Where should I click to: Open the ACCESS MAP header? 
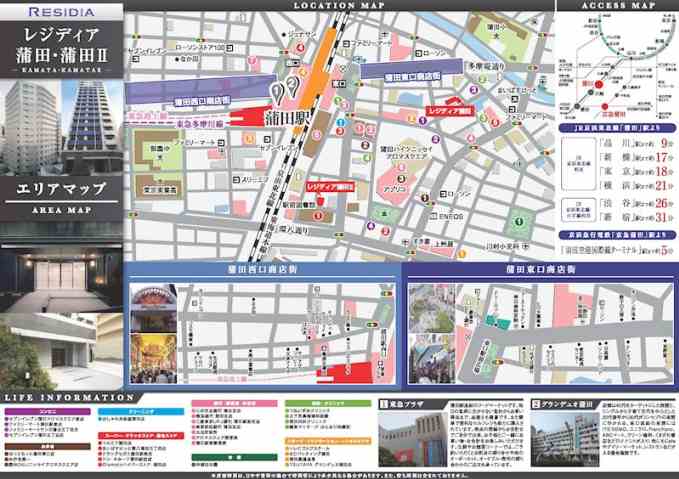(x=617, y=6)
